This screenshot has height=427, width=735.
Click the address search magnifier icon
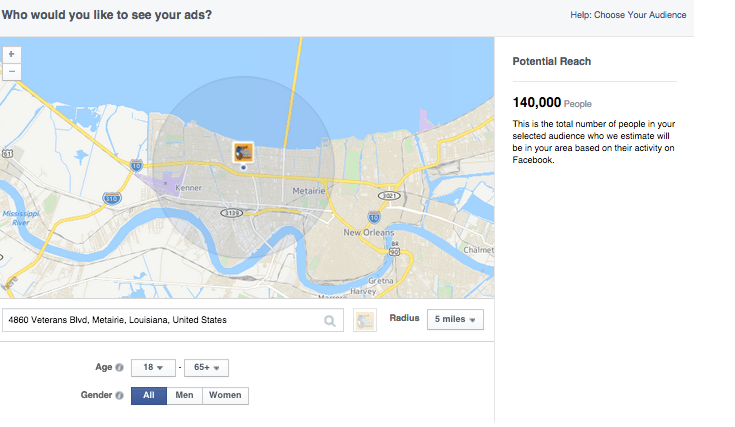point(330,321)
